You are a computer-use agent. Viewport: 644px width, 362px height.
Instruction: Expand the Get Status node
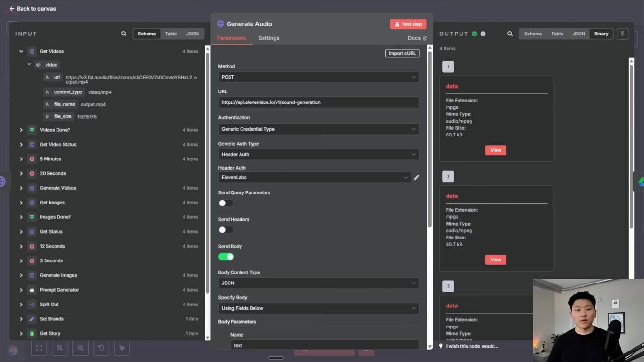pos(21,232)
